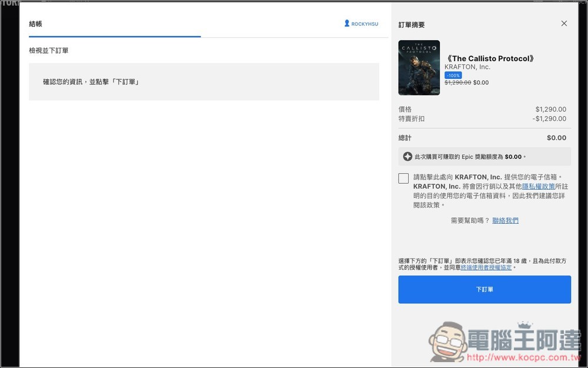Click the 聯絡我們 contact us link
This screenshot has width=588, height=368.
pos(505,221)
